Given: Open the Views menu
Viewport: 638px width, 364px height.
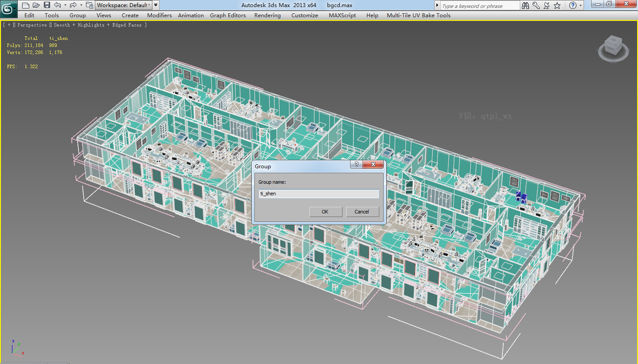Looking at the screenshot, I should coord(104,15).
